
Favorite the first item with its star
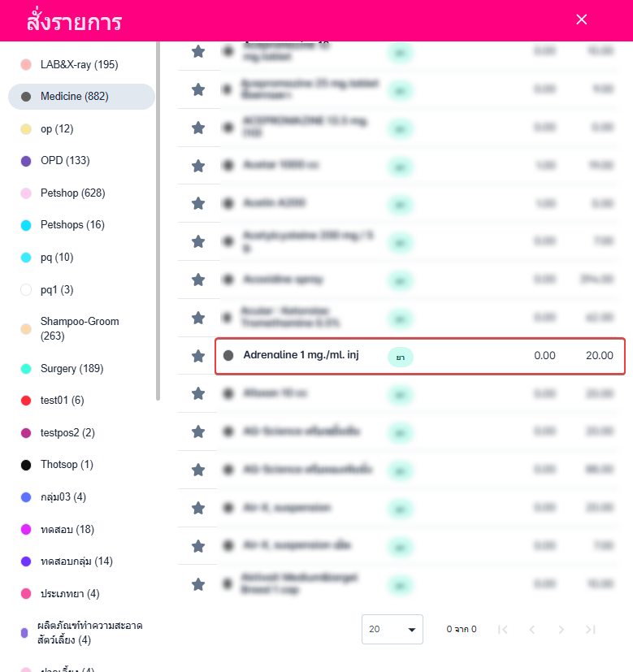(198, 52)
